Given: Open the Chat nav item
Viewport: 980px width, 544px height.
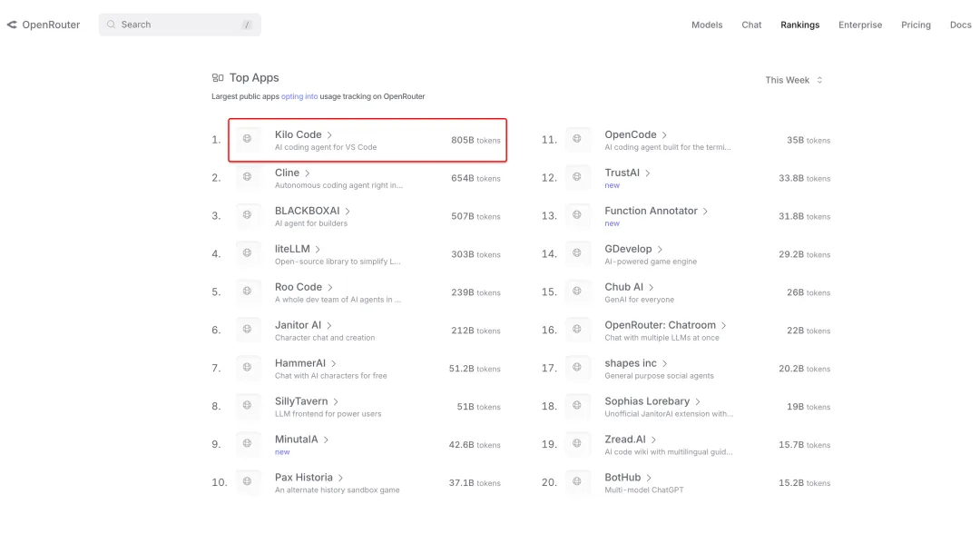Looking at the screenshot, I should (x=751, y=25).
